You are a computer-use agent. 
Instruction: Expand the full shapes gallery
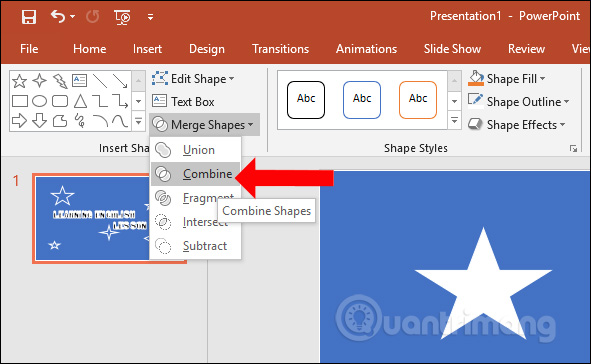point(138,121)
